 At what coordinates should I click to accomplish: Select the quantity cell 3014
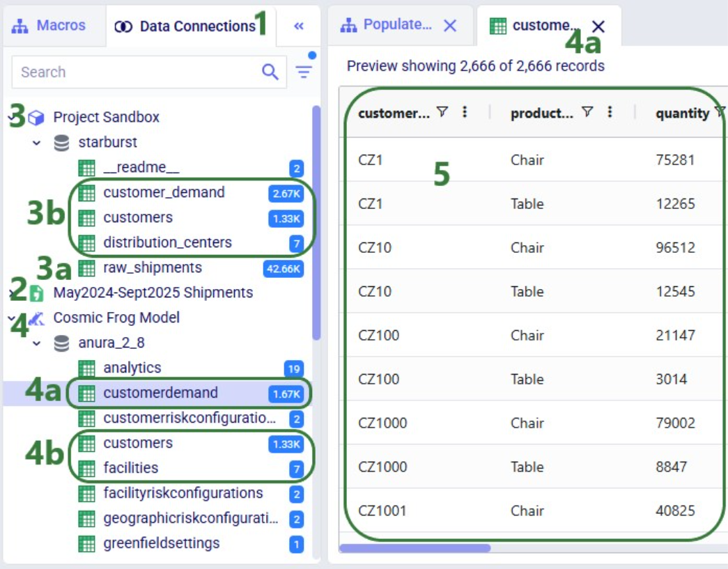(x=672, y=379)
